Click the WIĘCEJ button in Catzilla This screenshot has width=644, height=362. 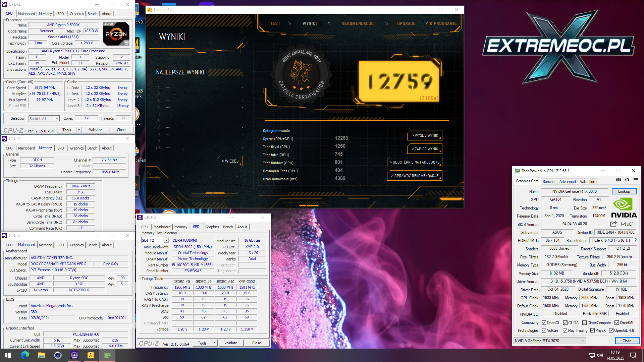(230, 161)
